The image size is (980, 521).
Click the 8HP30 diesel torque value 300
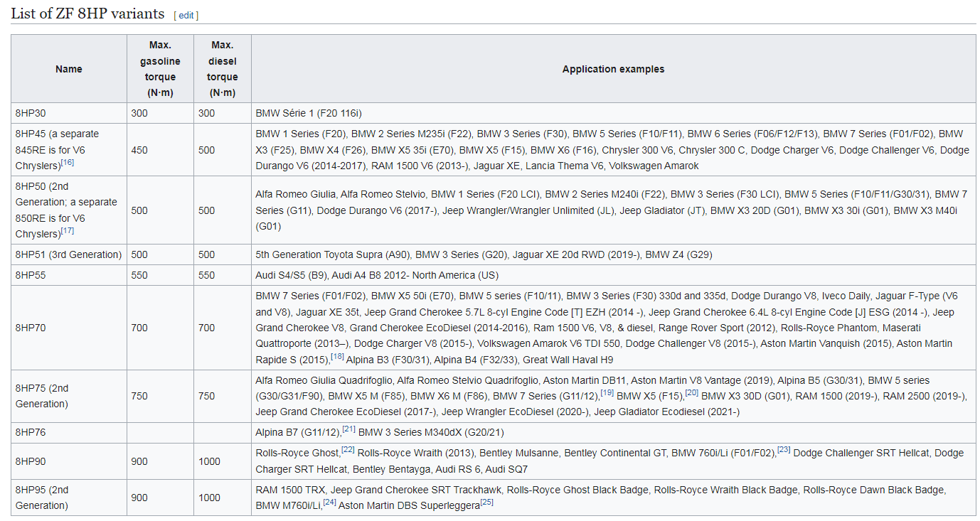pyautogui.click(x=206, y=113)
